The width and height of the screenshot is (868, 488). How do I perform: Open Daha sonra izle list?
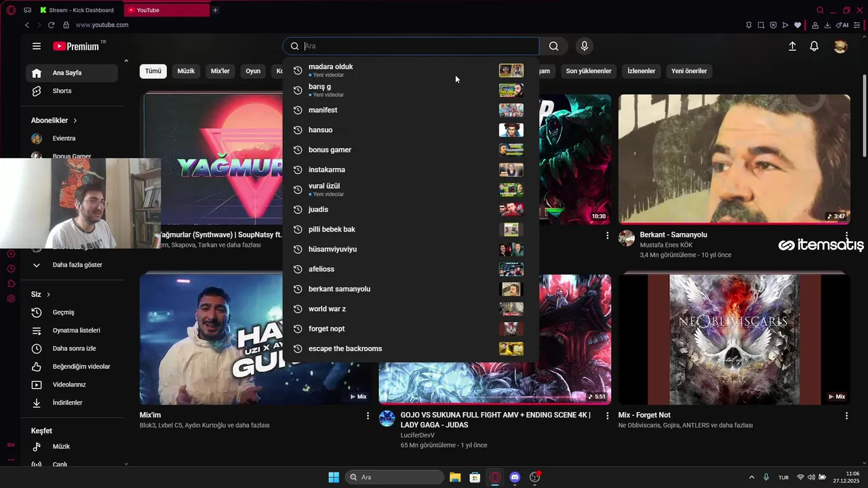(72, 348)
